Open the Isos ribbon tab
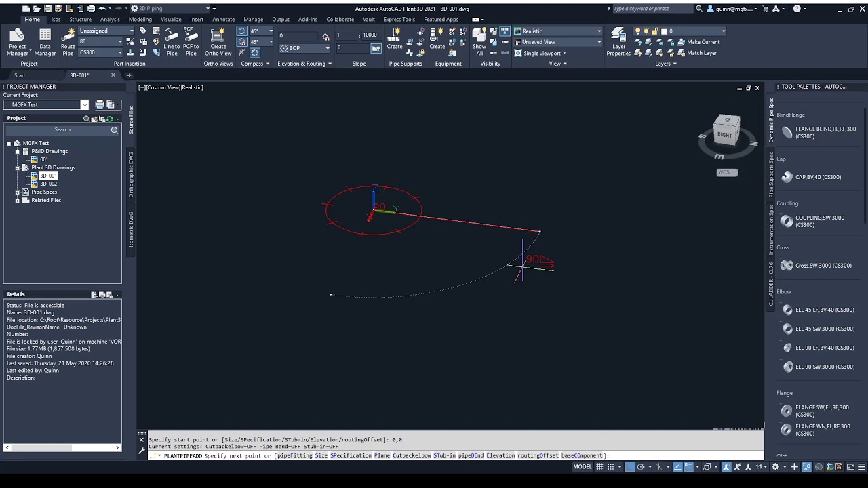Screen dimensions: 868x488 tap(56, 20)
